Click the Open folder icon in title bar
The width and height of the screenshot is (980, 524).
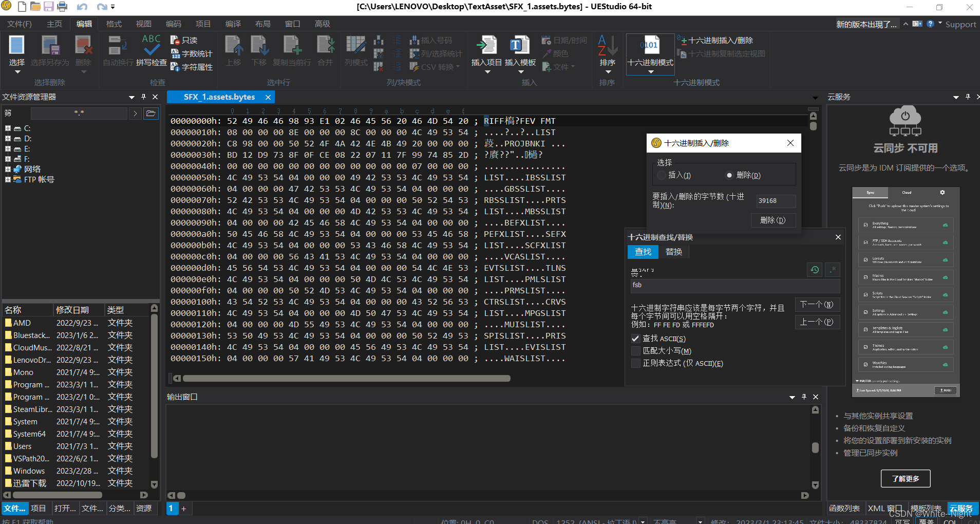pos(35,7)
